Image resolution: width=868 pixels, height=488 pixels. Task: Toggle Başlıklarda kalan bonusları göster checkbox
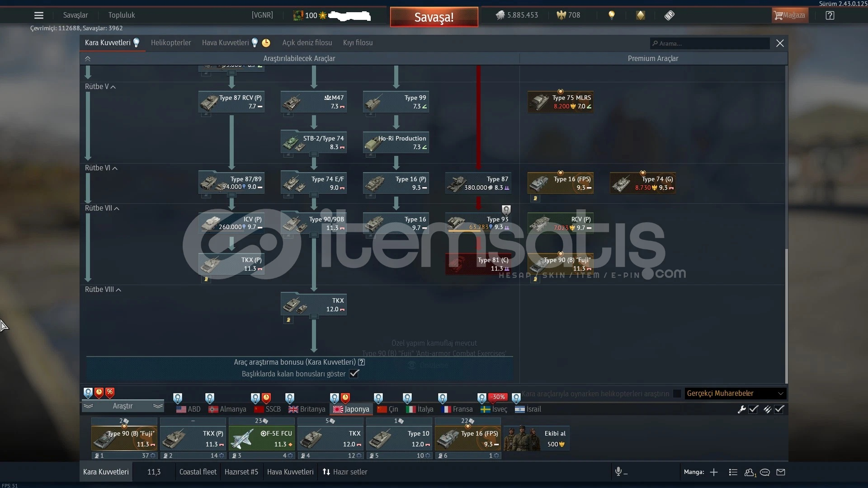354,374
